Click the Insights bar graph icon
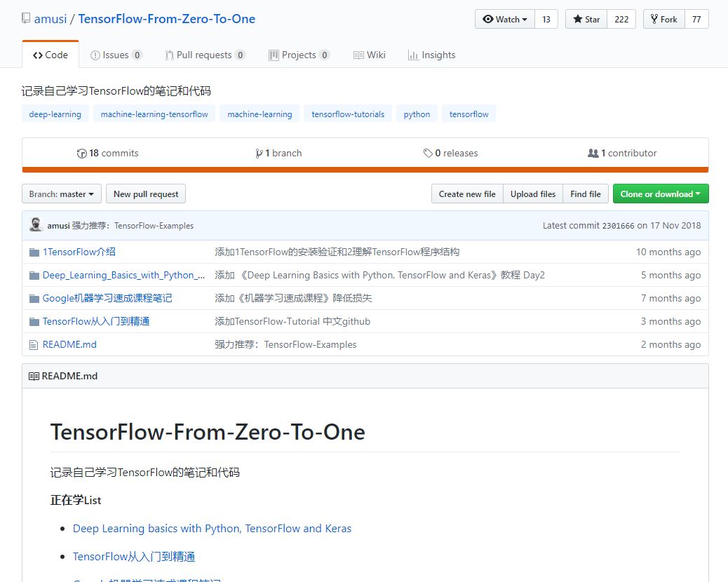Viewport: 728px width, 582px height. pyautogui.click(x=413, y=55)
